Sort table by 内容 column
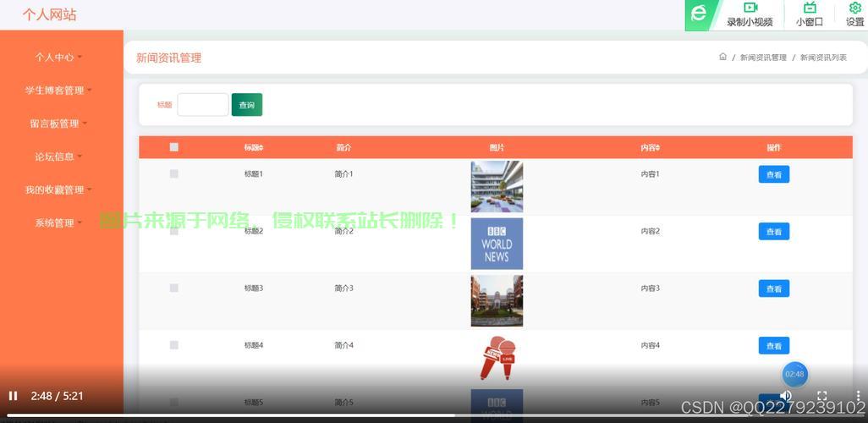 (x=651, y=148)
